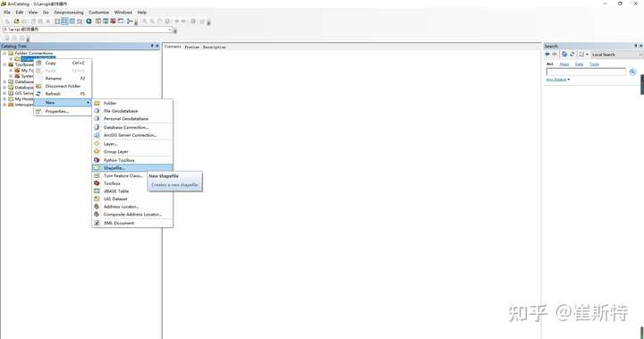Open the ModelBuilder window icon
The width and height of the screenshot is (644, 339).
130,21
